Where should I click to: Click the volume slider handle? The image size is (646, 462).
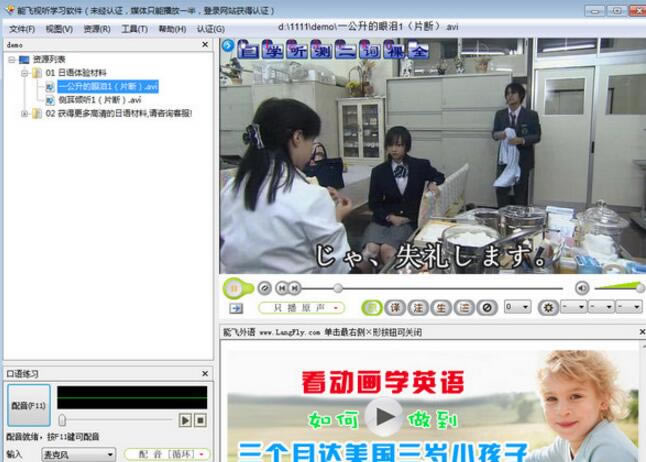point(639,288)
